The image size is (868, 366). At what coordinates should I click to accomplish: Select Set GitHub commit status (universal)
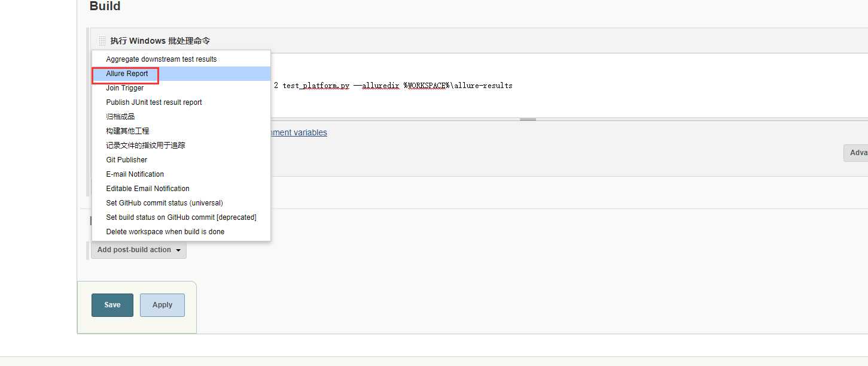pyautogui.click(x=181, y=203)
